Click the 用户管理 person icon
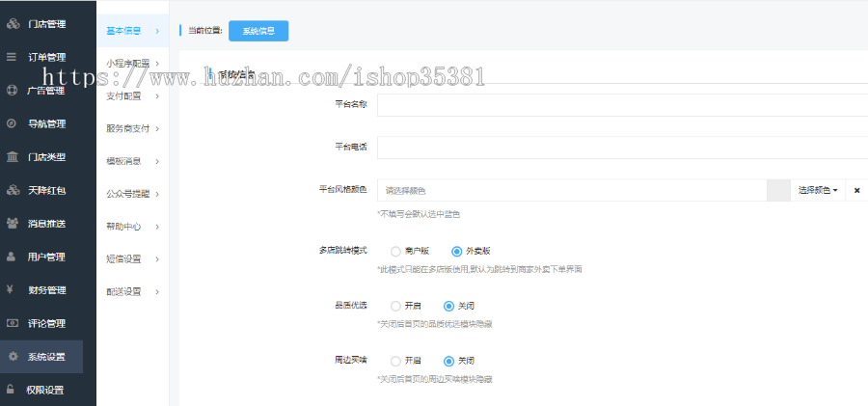The image size is (868, 406). click(x=11, y=257)
